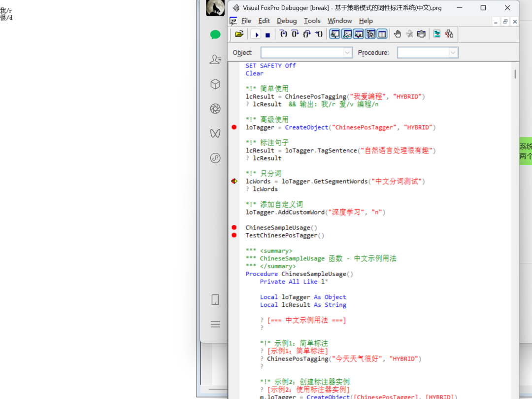The height and width of the screenshot is (399, 532).
Task: Toggle the Call Stack window button
Action: (x=370, y=34)
